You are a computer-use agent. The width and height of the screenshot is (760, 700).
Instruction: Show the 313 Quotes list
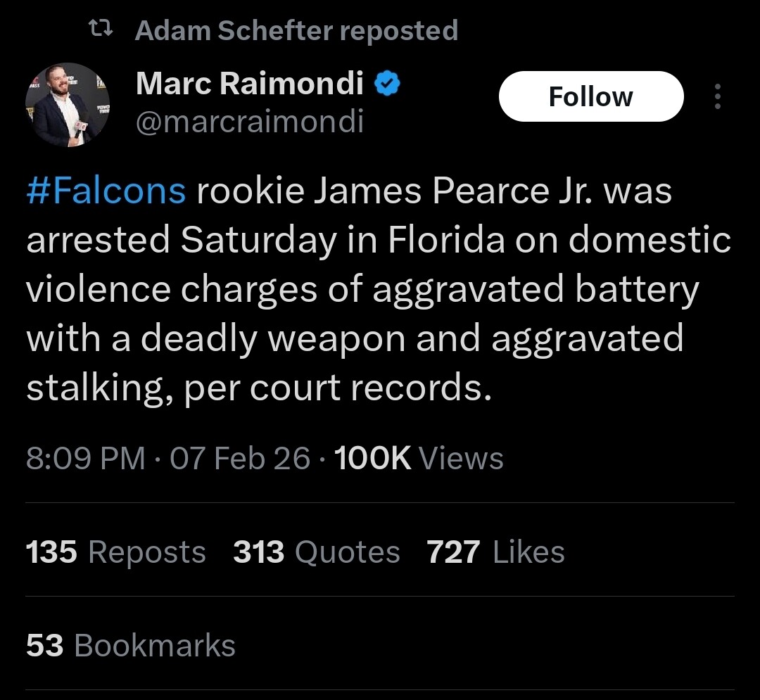(x=316, y=552)
